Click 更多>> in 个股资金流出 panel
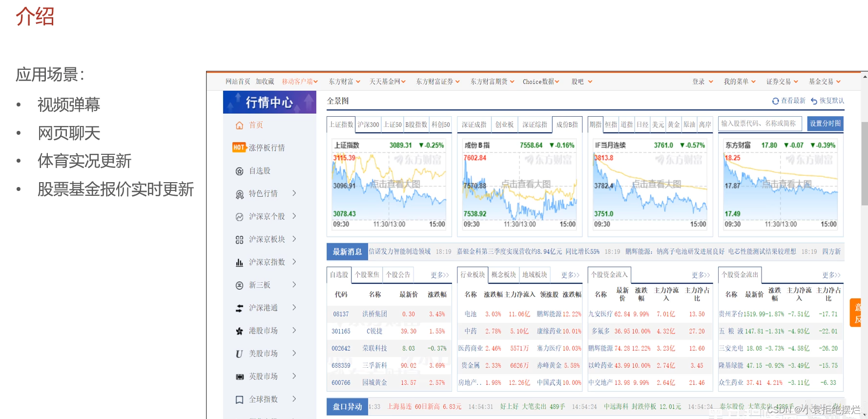The height and width of the screenshot is (419, 868). coord(831,275)
